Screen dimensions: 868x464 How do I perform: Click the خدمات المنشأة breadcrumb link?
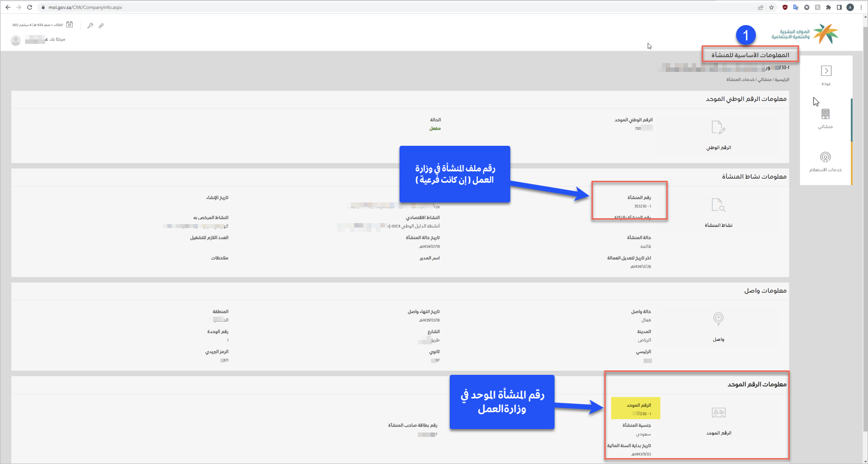(x=741, y=80)
